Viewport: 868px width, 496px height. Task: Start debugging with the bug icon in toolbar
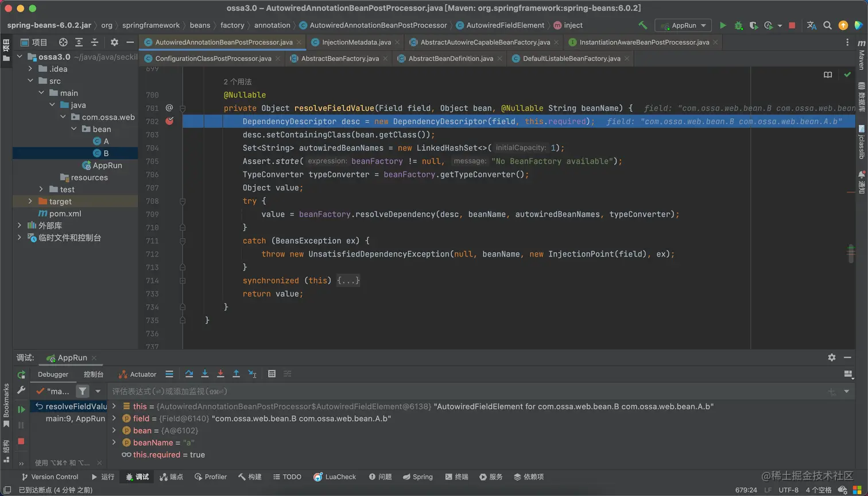pyautogui.click(x=739, y=25)
